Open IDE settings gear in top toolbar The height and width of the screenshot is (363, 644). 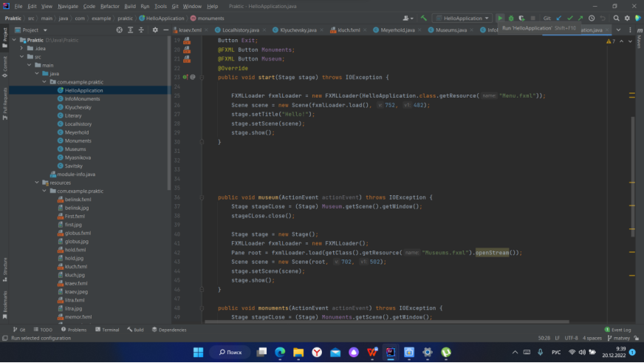[x=627, y=18]
